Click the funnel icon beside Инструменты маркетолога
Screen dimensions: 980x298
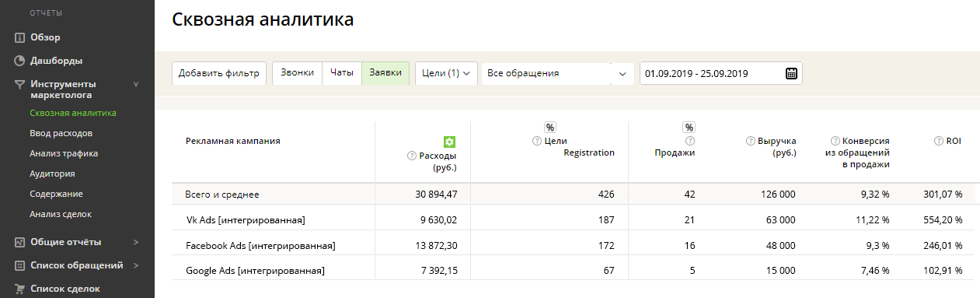coord(20,84)
